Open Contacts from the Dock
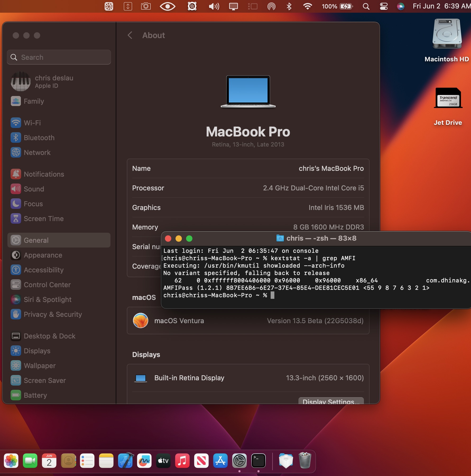Screen dimensions: 471x476 pyautogui.click(x=68, y=461)
